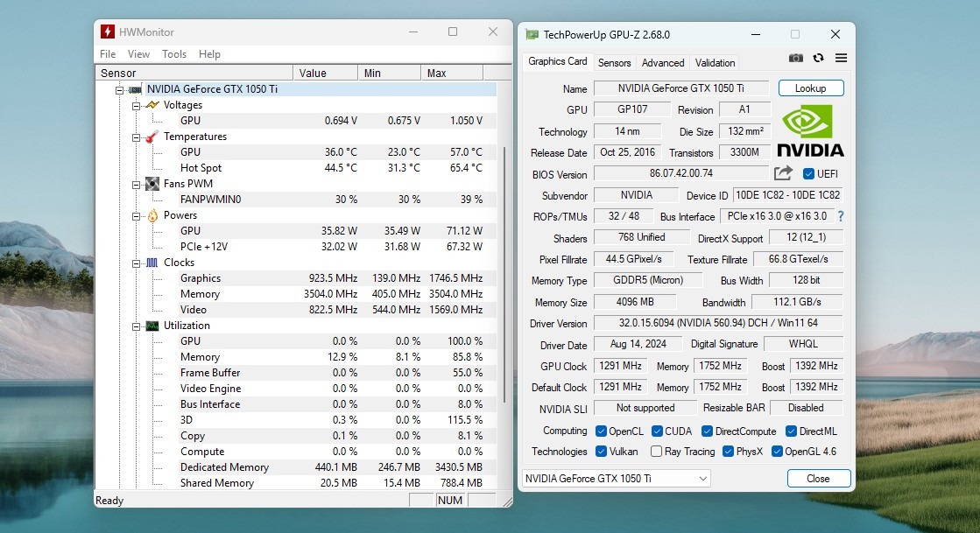
Task: Toggle the PhysX checkbox
Action: point(728,451)
